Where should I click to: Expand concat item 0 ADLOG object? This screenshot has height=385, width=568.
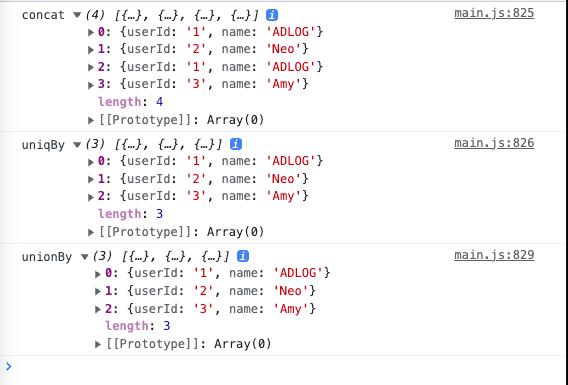(91, 32)
